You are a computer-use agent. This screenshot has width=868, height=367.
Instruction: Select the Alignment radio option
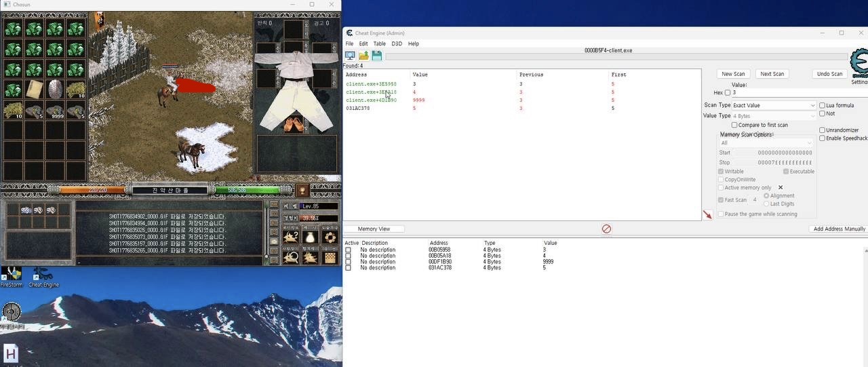click(767, 196)
